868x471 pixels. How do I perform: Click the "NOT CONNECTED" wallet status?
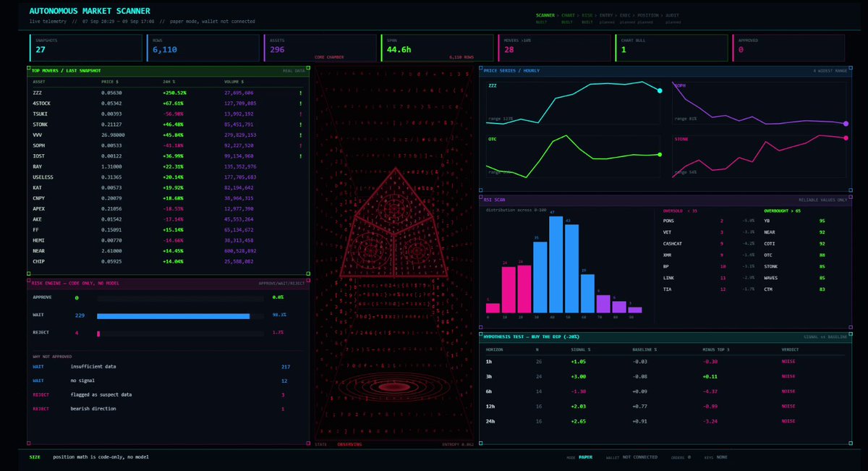640,457
